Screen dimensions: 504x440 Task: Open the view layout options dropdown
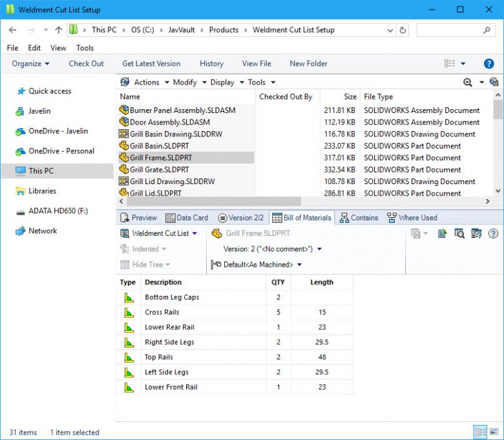[x=463, y=63]
